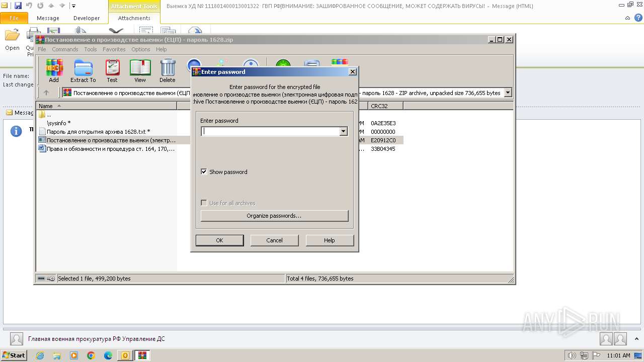
Task: Open File Explorer from taskbar
Action: (x=57, y=355)
